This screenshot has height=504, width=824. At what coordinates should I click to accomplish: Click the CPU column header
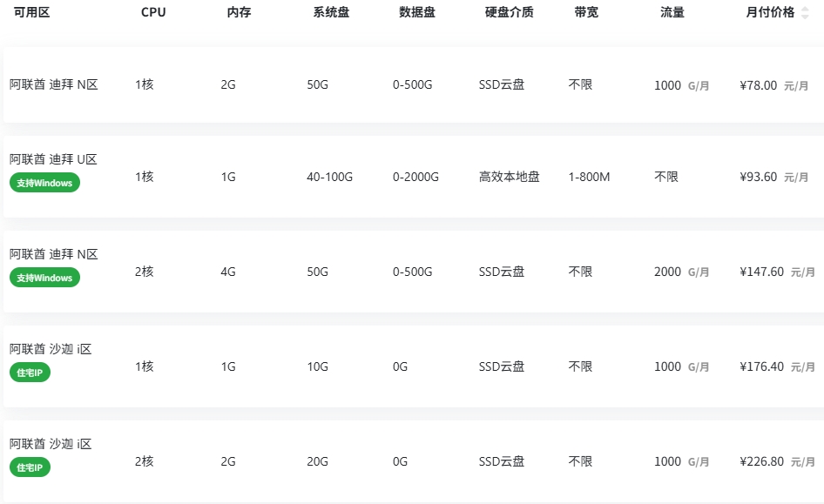coord(153,12)
